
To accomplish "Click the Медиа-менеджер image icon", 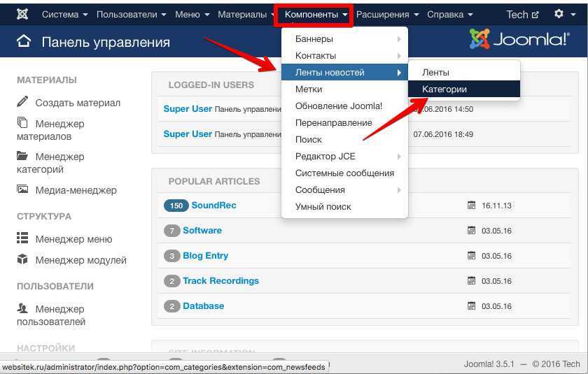I will pyautogui.click(x=23, y=189).
